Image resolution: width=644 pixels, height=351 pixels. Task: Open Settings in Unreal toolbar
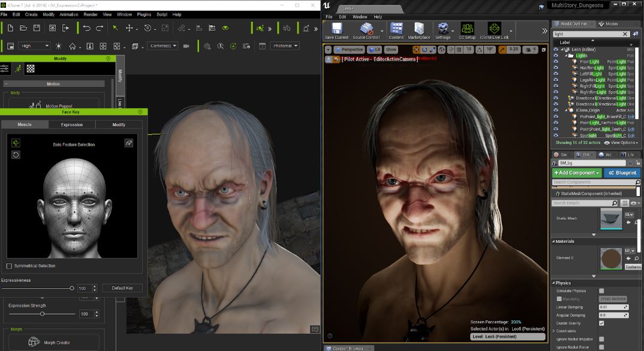click(443, 31)
